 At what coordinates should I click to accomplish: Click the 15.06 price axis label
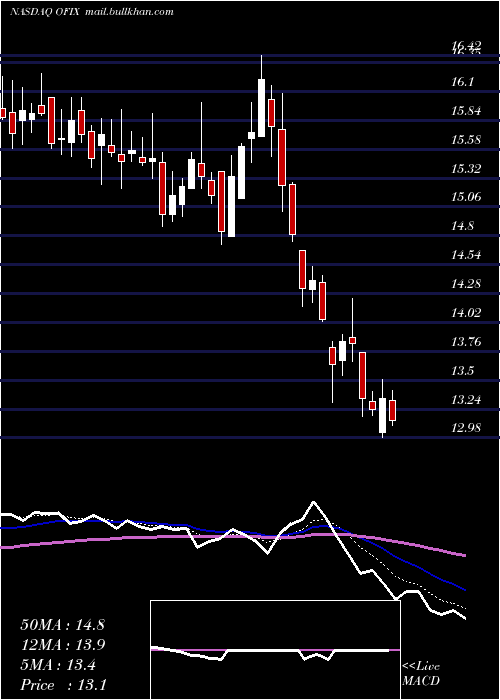[x=466, y=197]
